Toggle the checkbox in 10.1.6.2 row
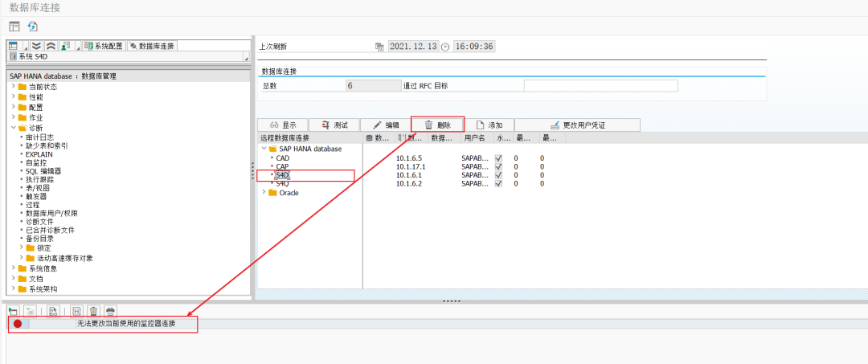The width and height of the screenshot is (868, 364). coord(499,184)
